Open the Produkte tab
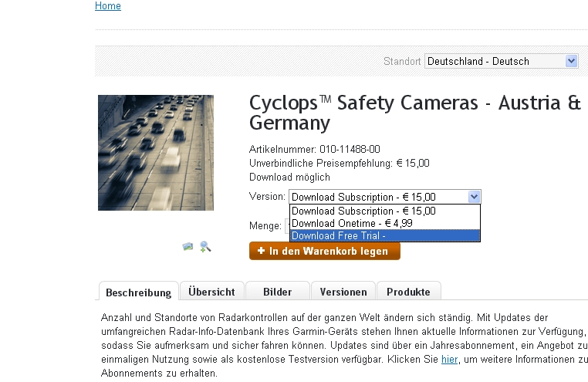This screenshot has height=382, width=588. (408, 292)
